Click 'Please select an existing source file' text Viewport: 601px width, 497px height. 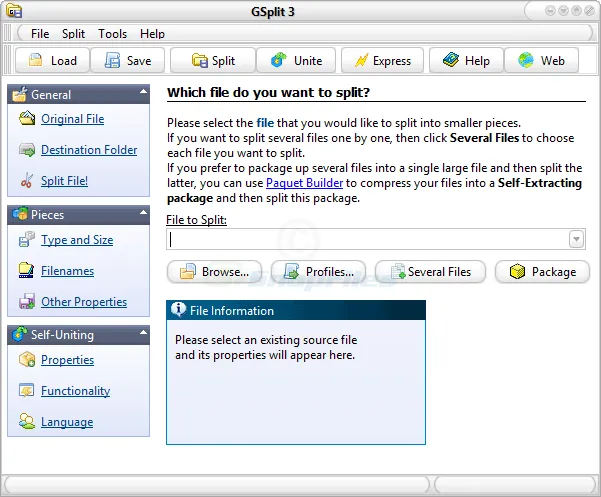click(266, 340)
